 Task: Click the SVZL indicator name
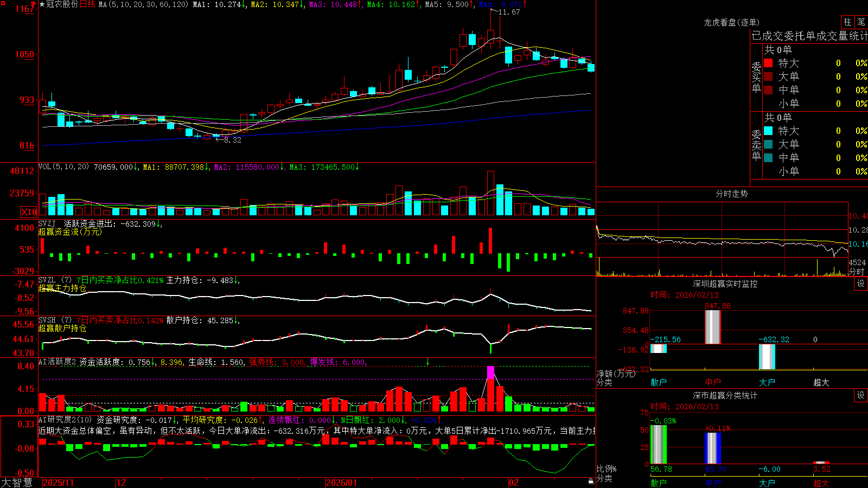47,280
